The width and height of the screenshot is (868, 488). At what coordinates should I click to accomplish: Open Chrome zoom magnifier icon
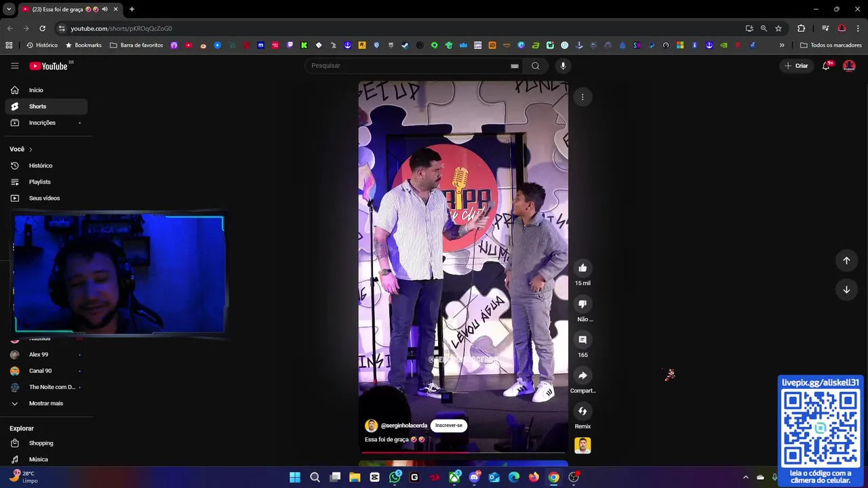(764, 28)
